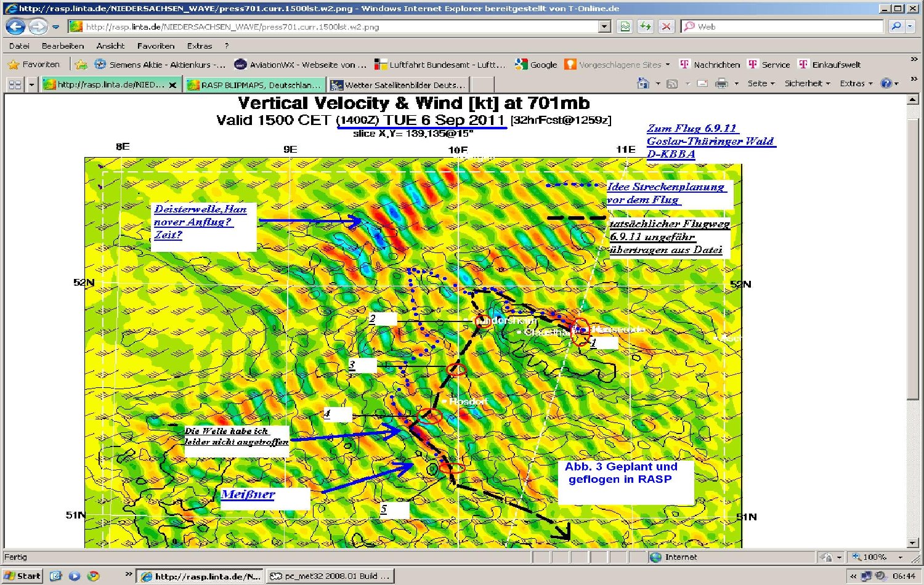
Task: Open the Help question mark icon
Action: click(886, 84)
